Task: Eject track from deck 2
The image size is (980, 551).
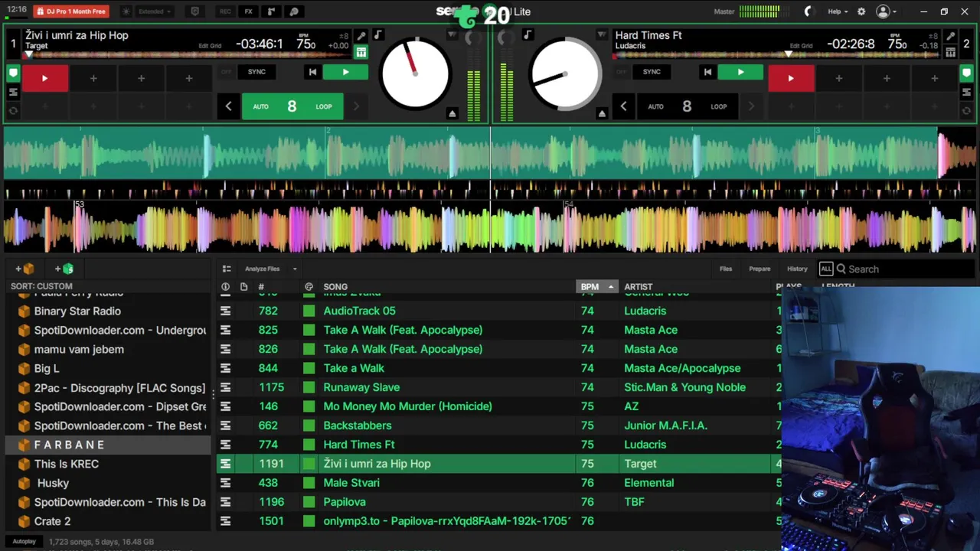Action: [602, 113]
